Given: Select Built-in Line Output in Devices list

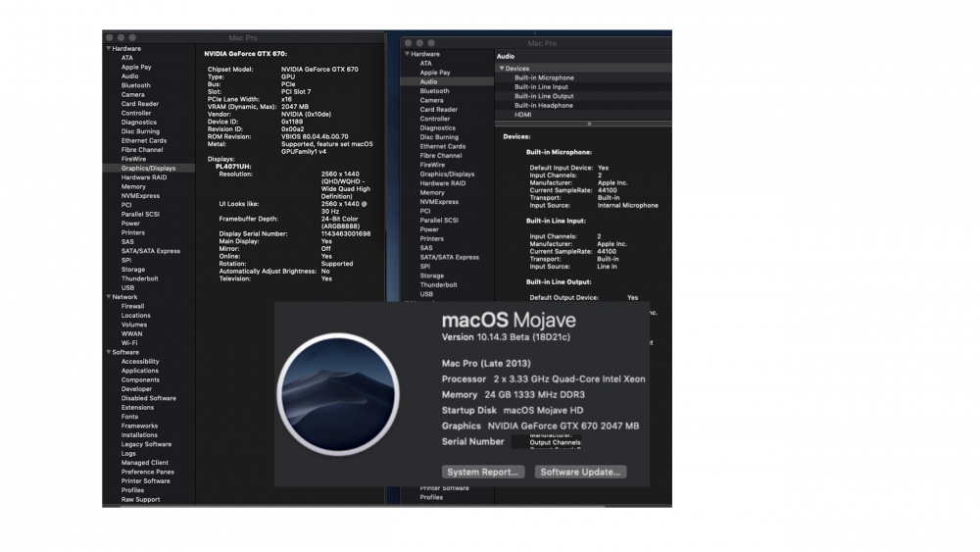Looking at the screenshot, I should [x=544, y=96].
